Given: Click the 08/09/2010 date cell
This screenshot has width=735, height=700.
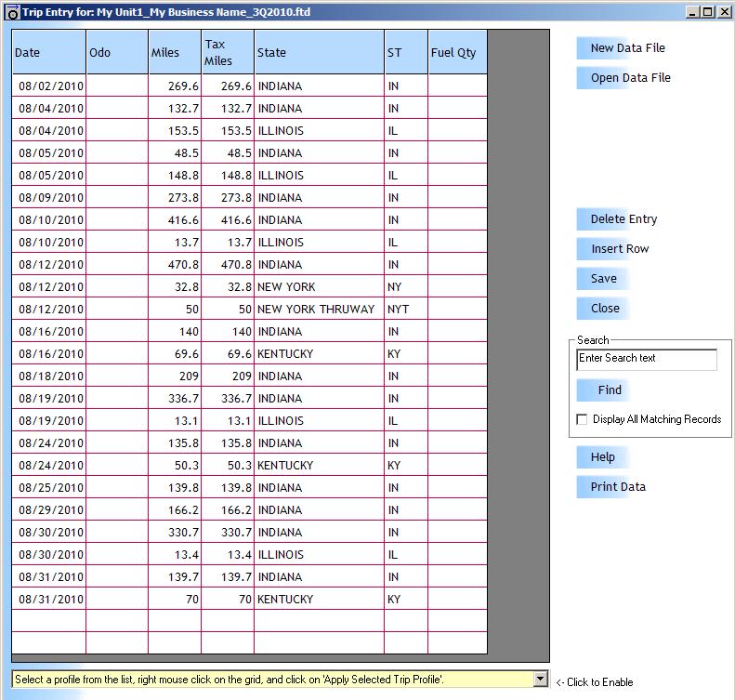Looking at the screenshot, I should point(48,197).
